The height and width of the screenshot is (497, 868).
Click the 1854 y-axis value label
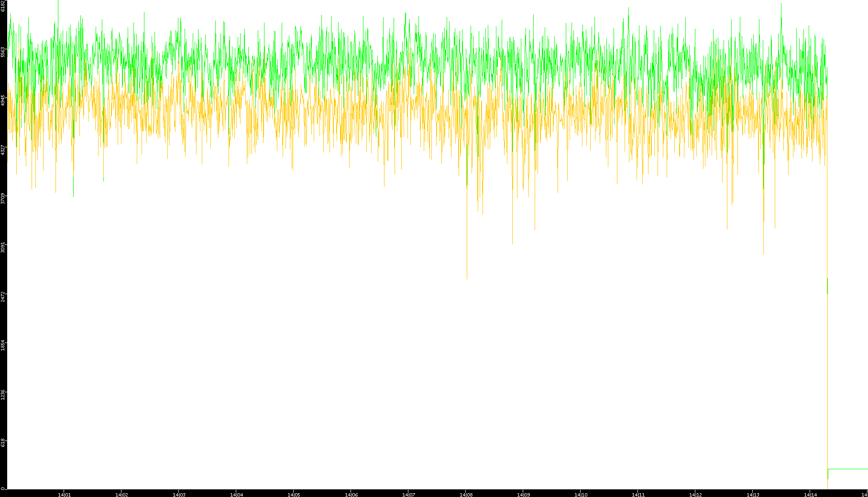3,345
